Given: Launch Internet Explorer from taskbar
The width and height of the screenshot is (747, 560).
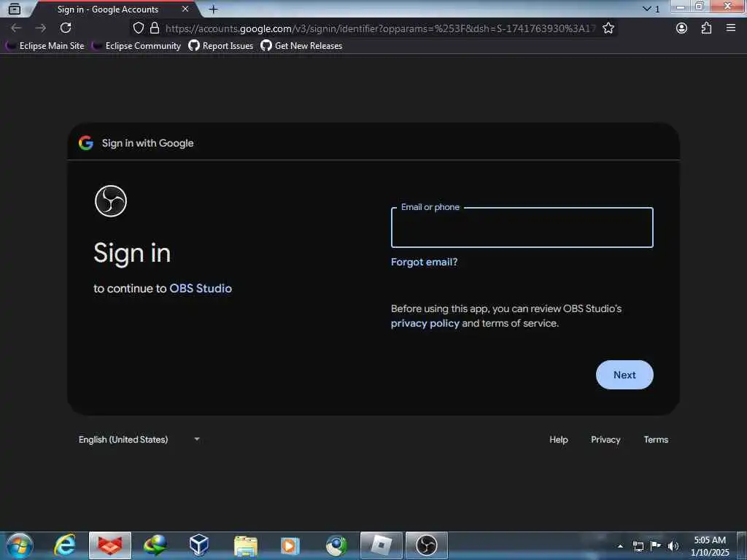Looking at the screenshot, I should click(65, 545).
